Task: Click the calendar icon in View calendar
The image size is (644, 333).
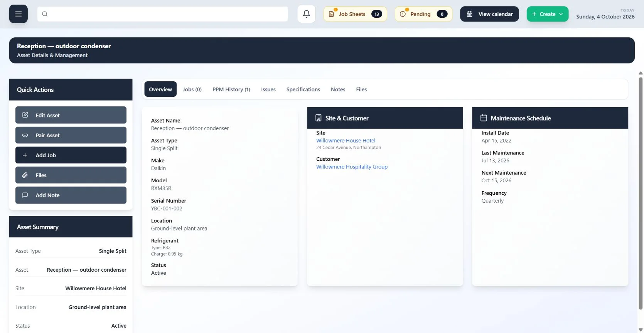Action: pyautogui.click(x=470, y=14)
